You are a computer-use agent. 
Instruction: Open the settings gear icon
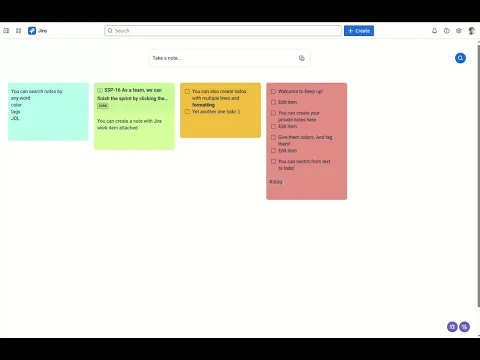(x=459, y=31)
